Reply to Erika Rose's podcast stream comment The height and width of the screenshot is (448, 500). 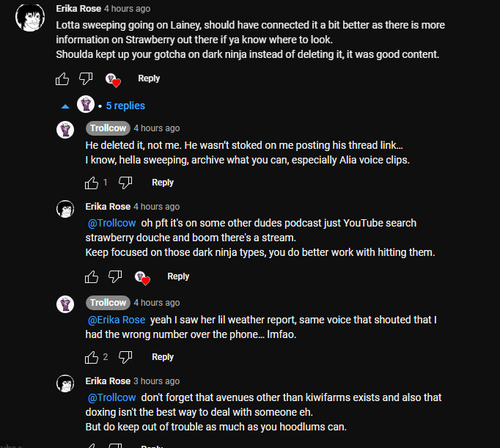(178, 276)
